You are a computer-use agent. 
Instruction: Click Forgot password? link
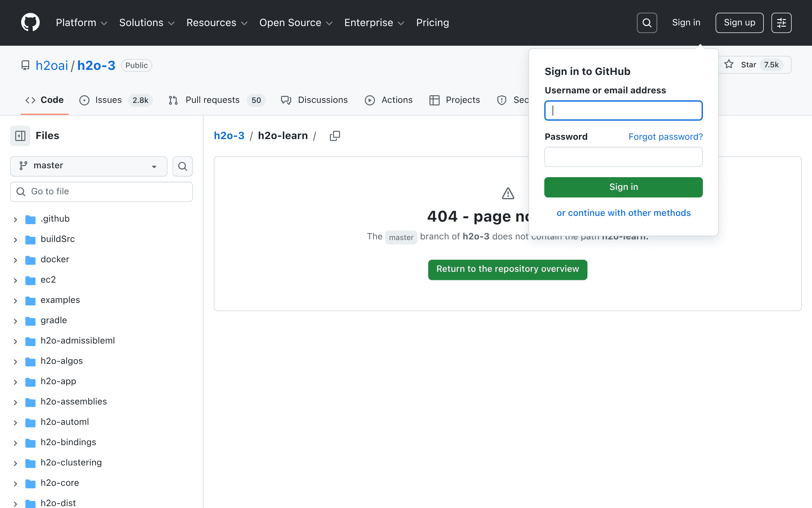coord(665,137)
